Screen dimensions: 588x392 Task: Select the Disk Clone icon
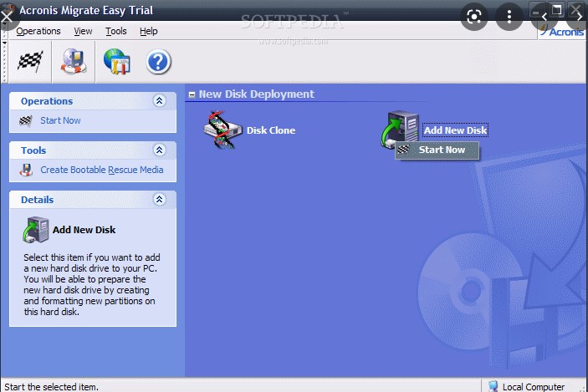pyautogui.click(x=222, y=130)
